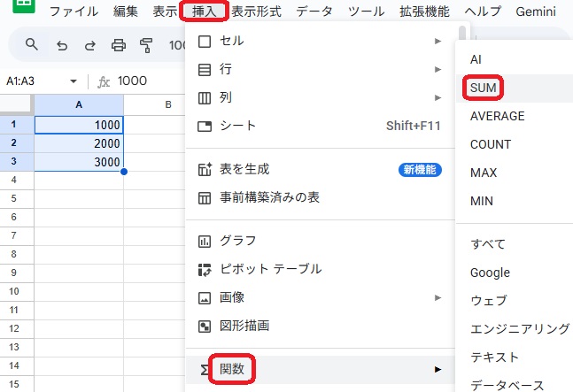Select 関数 in the insert menu
This screenshot has height=392, width=573.
(321, 369)
